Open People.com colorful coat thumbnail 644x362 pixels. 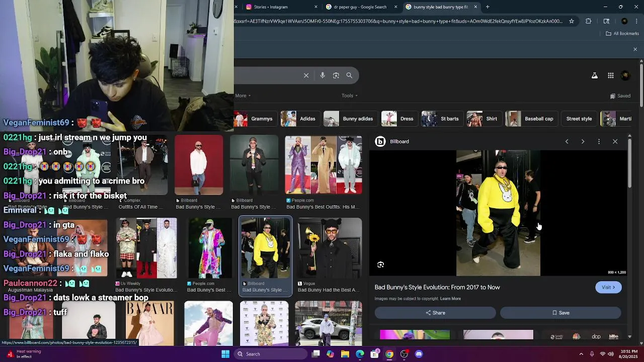click(210, 248)
